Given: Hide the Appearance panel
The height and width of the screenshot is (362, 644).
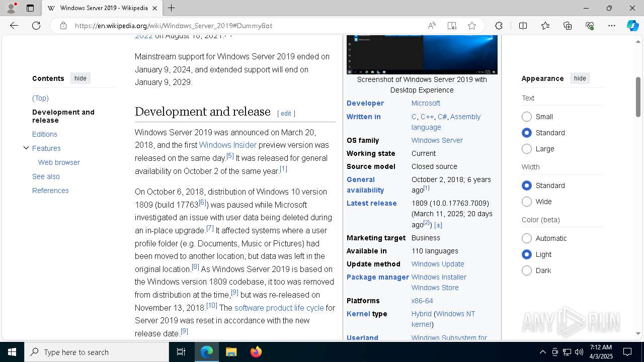Looking at the screenshot, I should point(580,78).
